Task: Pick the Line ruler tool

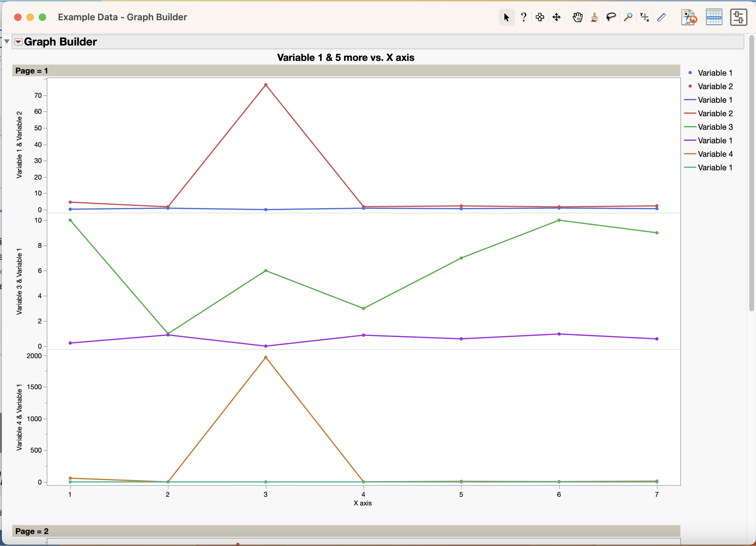Action: (x=661, y=17)
